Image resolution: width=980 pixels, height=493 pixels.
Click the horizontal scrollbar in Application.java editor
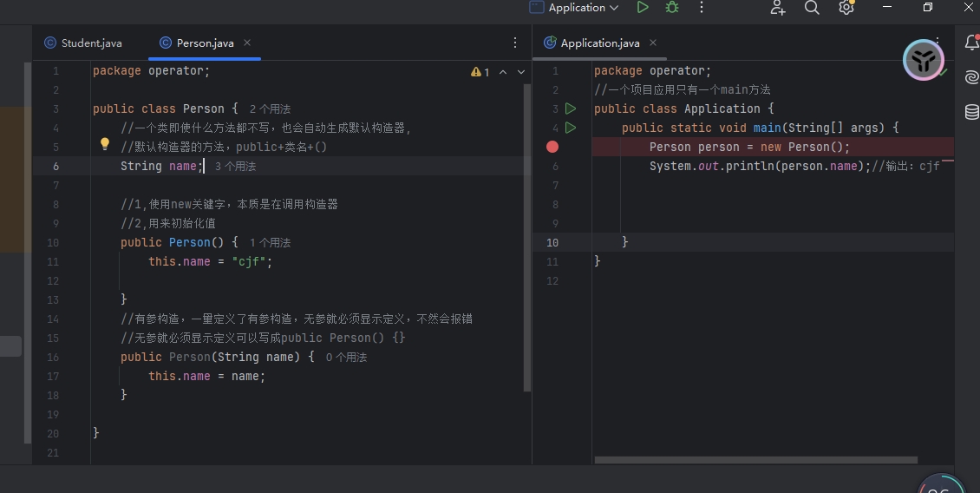click(755, 460)
